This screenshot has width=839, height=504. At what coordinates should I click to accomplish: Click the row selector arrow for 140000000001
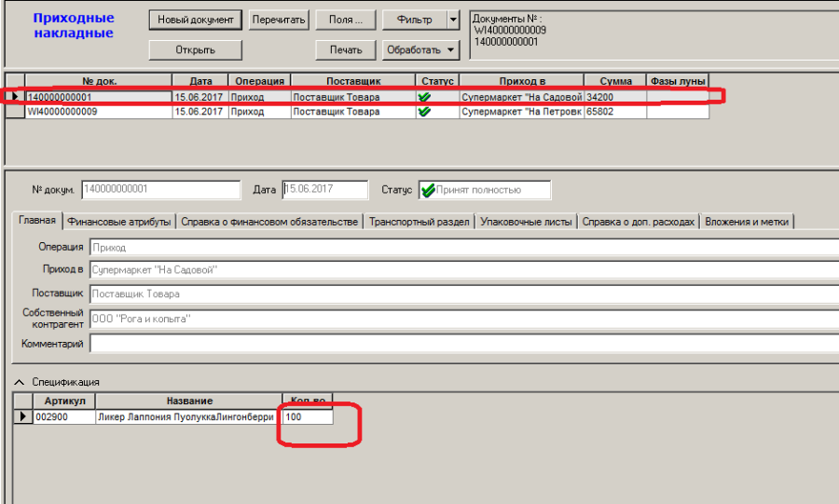pyautogui.click(x=15, y=97)
